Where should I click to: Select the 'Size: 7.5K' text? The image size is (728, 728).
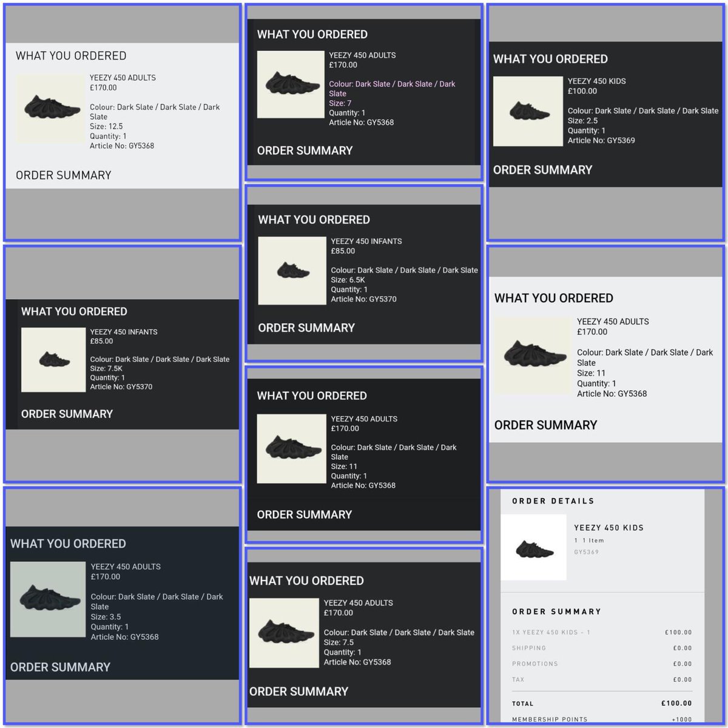point(107,368)
